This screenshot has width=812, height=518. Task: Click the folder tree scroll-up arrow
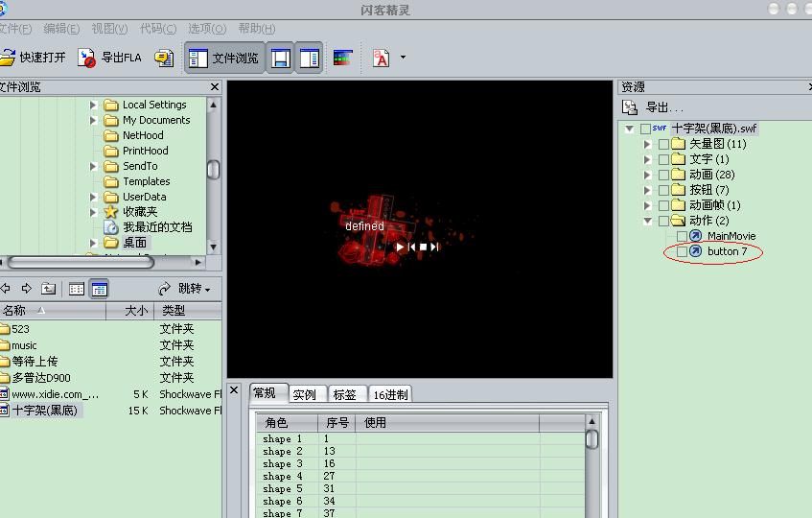213,105
